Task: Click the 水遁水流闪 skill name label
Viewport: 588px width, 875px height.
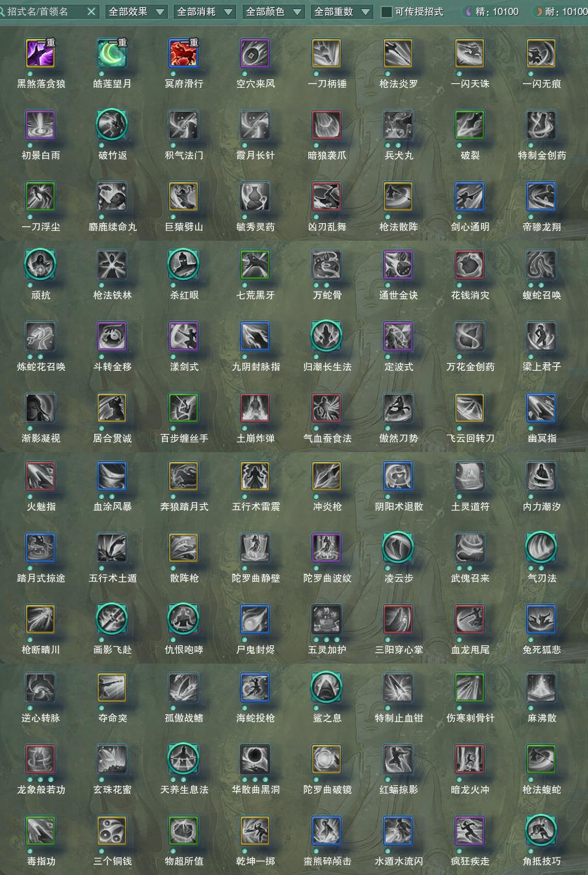Action: (398, 861)
